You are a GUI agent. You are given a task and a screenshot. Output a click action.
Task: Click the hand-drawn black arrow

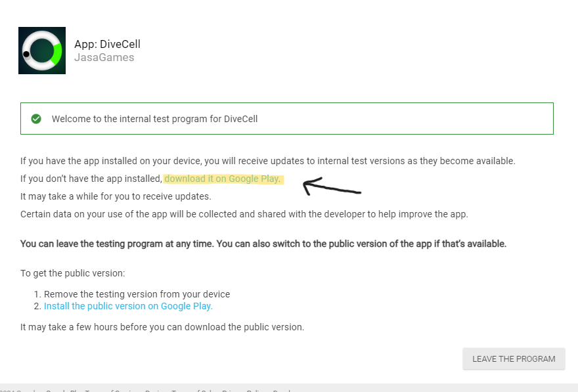[x=330, y=187]
